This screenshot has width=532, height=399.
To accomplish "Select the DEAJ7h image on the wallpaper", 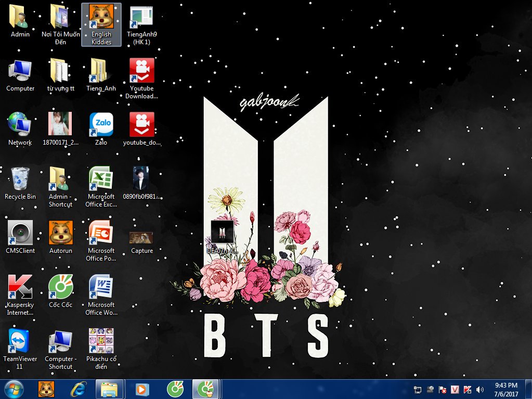I will (222, 237).
